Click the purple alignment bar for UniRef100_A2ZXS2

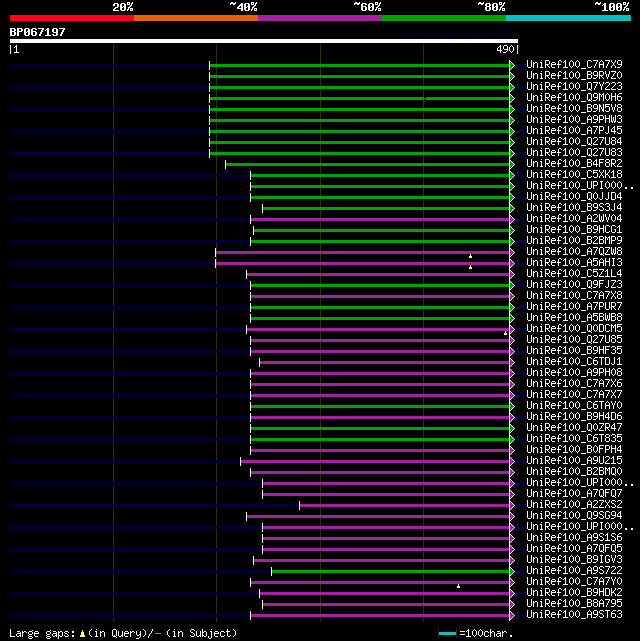point(405,506)
